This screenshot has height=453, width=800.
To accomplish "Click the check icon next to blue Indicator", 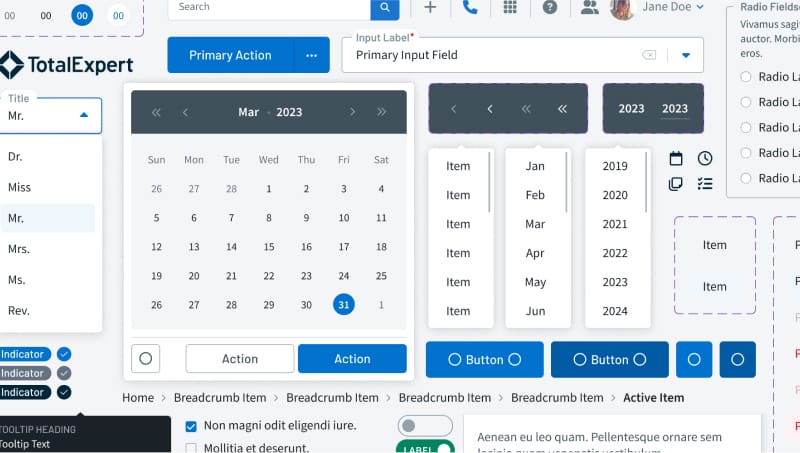I will coord(64,354).
